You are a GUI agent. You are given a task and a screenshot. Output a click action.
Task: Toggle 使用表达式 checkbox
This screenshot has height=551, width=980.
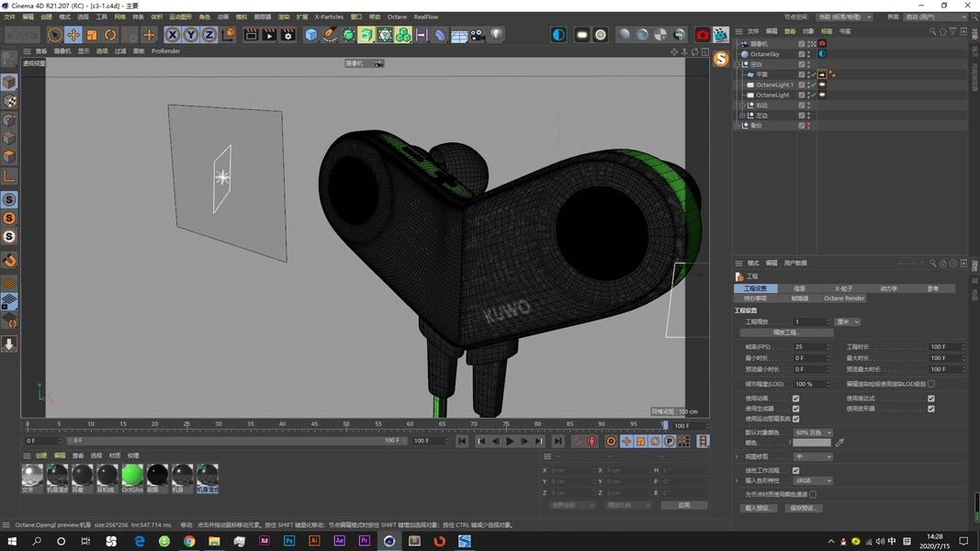931,399
